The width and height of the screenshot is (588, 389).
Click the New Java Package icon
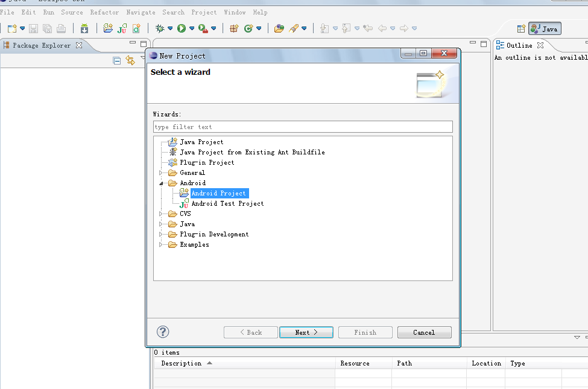[234, 28]
